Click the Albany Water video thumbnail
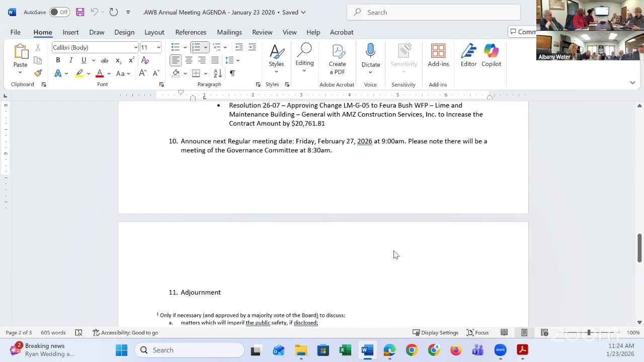This screenshot has height=362, width=644. [590, 46]
